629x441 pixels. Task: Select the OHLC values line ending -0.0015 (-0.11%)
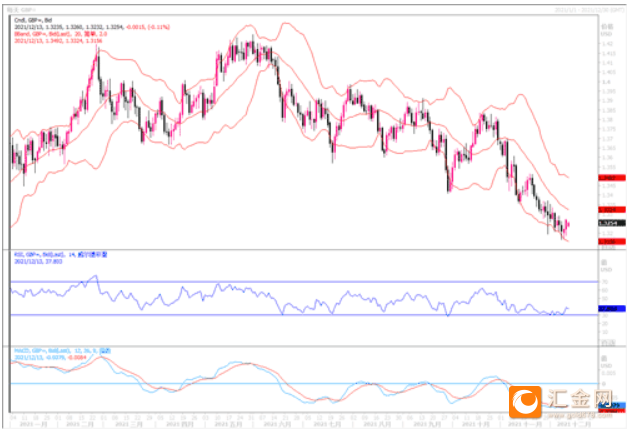coord(92,27)
